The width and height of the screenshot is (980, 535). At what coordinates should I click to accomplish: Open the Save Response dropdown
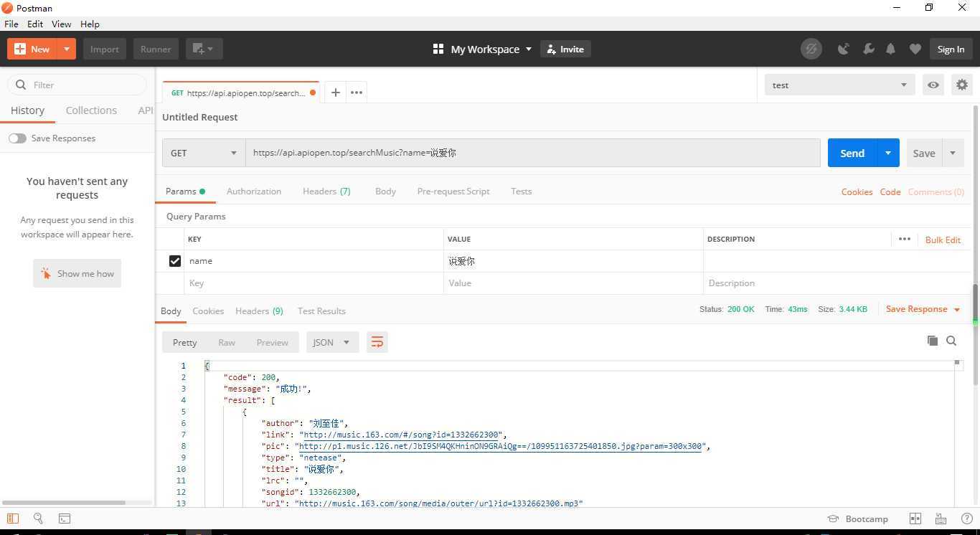[x=923, y=309]
